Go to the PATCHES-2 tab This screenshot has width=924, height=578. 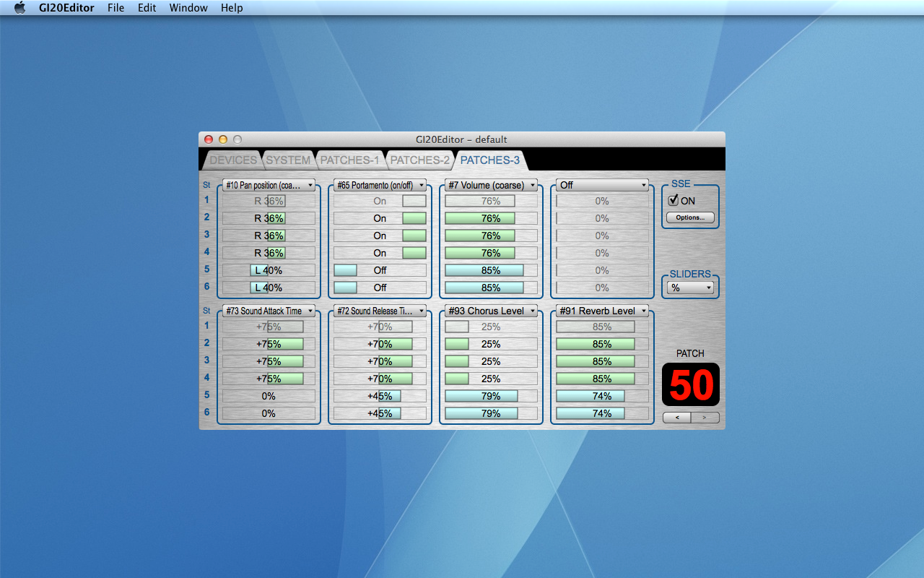[419, 160]
